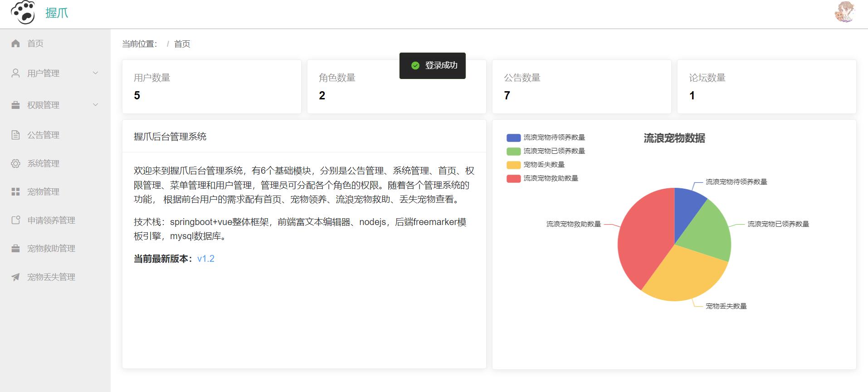Image resolution: width=868 pixels, height=392 pixels.
Task: Click the 登录成功 toast message
Action: [433, 66]
